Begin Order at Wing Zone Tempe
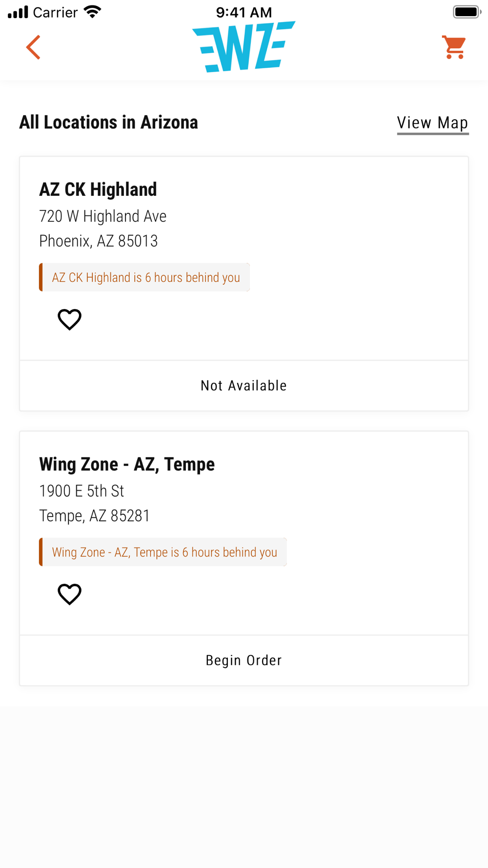 coord(244,661)
